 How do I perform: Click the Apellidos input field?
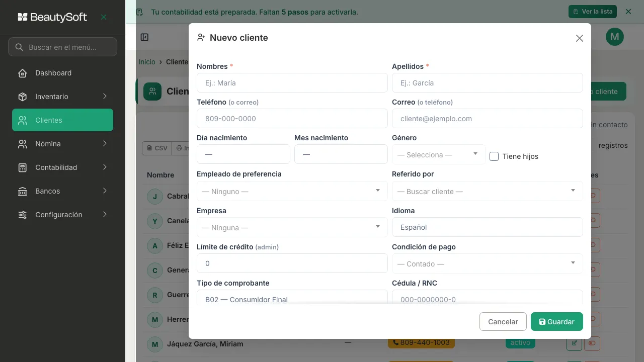[487, 83]
